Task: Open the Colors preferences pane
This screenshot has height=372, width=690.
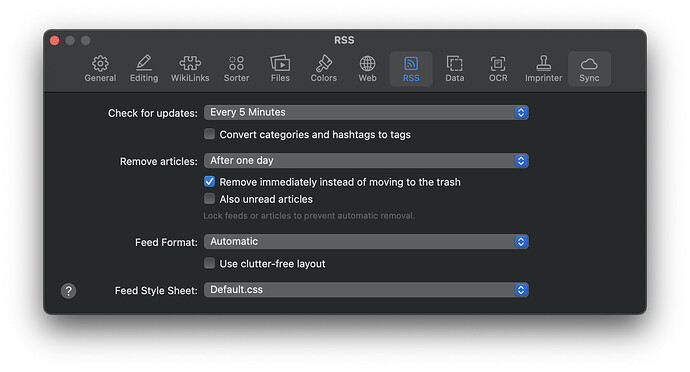Action: click(x=323, y=69)
